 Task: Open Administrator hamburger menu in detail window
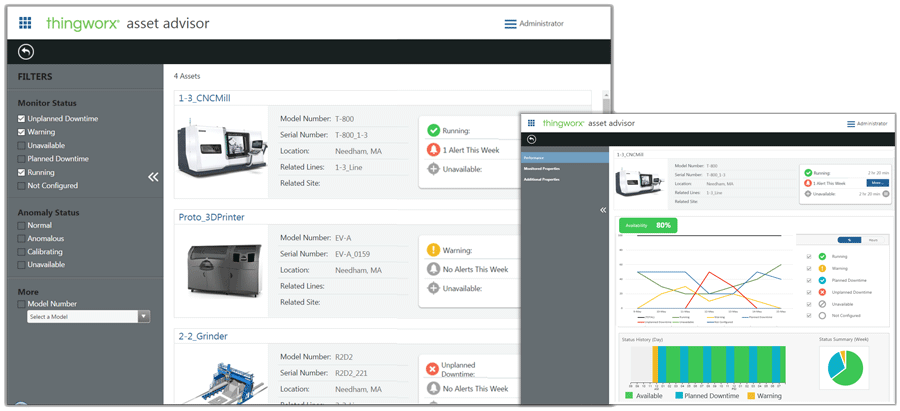pos(851,124)
